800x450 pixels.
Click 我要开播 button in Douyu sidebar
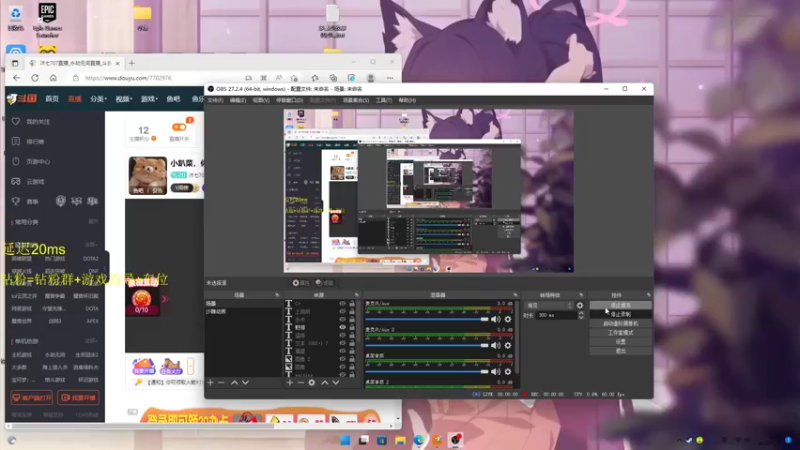tap(78, 397)
